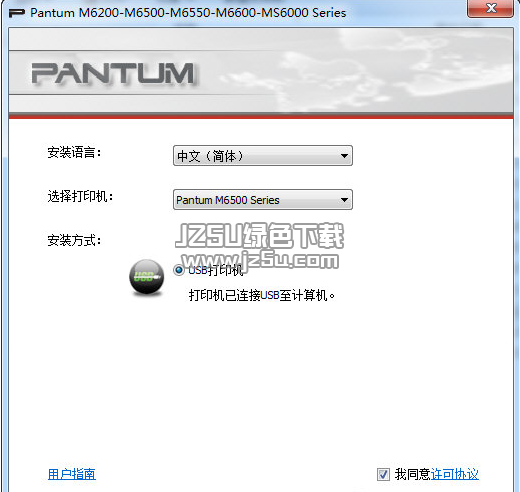Open the 用户指南 user guide link
This screenshot has height=492, width=520.
pos(72,474)
